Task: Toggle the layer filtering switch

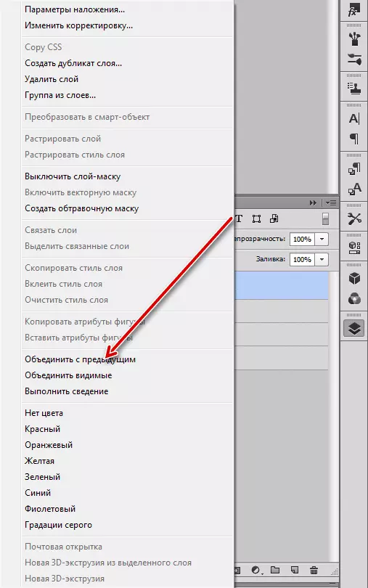Action: coord(325,219)
